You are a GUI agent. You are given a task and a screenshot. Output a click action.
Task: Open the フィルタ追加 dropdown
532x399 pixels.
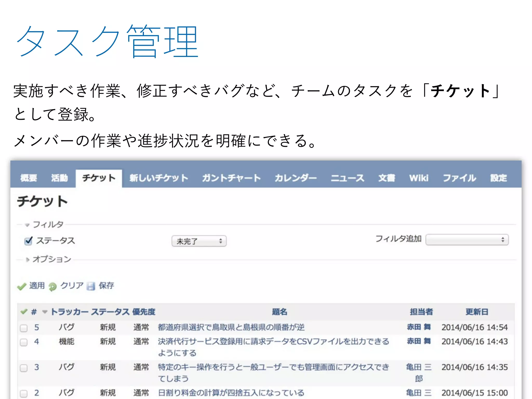coord(467,240)
